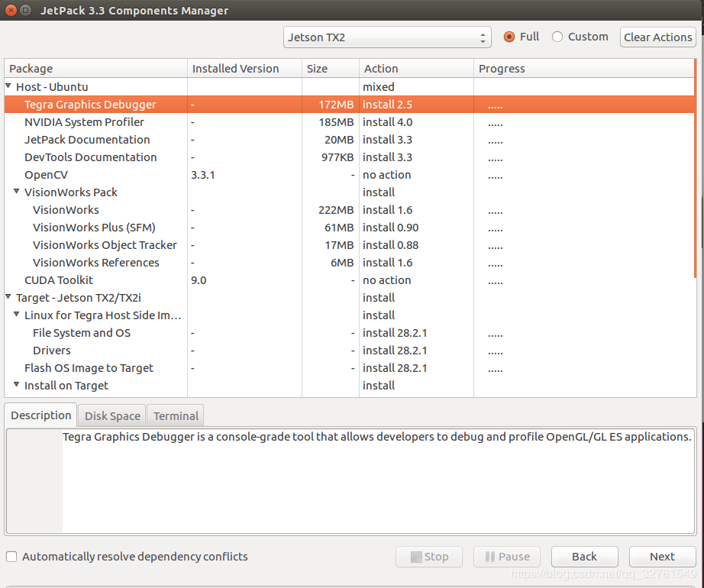The width and height of the screenshot is (704, 588).
Task: Click the Action column header
Action: point(416,68)
